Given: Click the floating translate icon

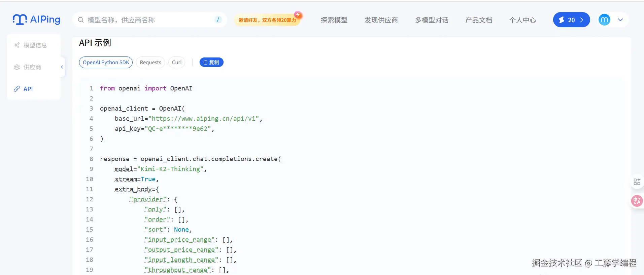Looking at the screenshot, I should [637, 201].
